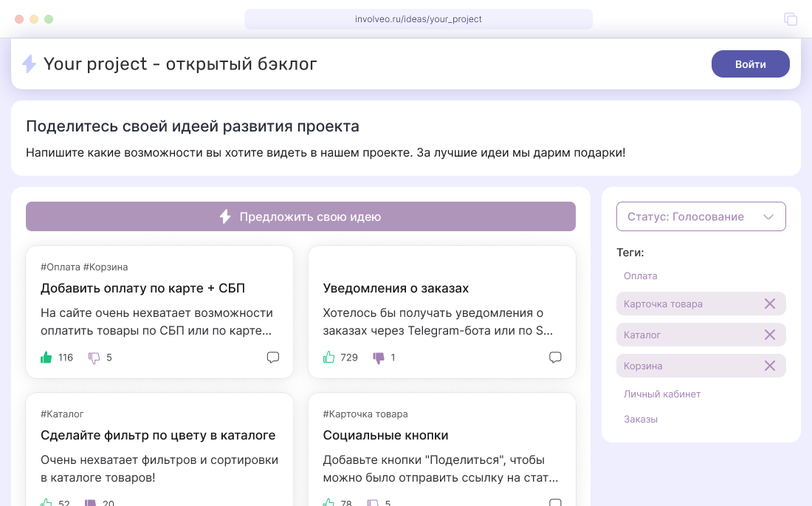This screenshot has height=506, width=812.
Task: Like the card payment + СБП idea
Action: click(x=47, y=358)
